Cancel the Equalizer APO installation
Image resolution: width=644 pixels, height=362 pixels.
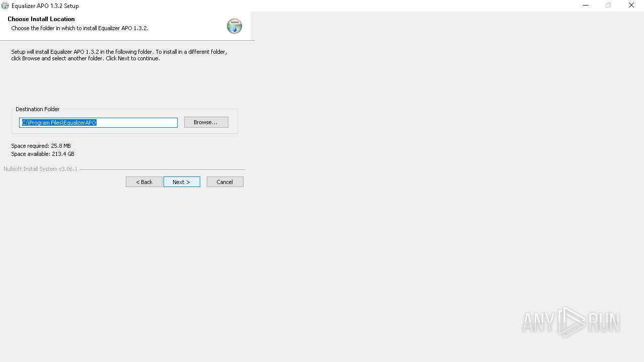(x=225, y=182)
